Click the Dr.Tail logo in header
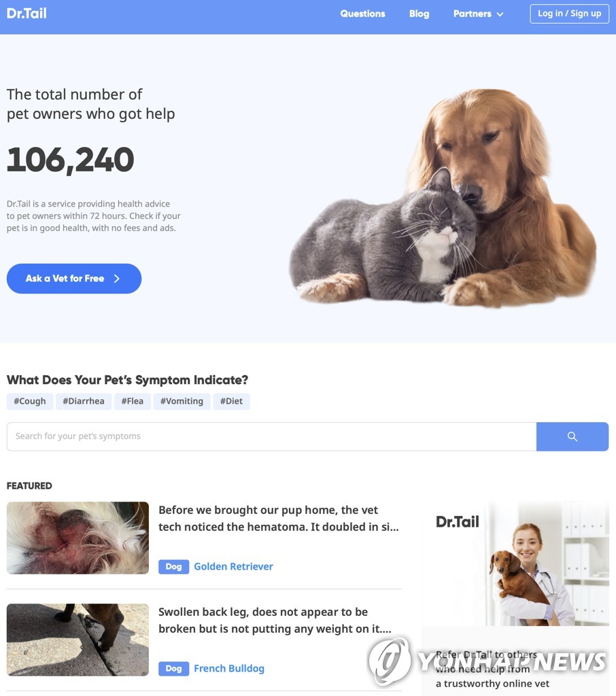The width and height of the screenshot is (616, 696). click(x=27, y=14)
